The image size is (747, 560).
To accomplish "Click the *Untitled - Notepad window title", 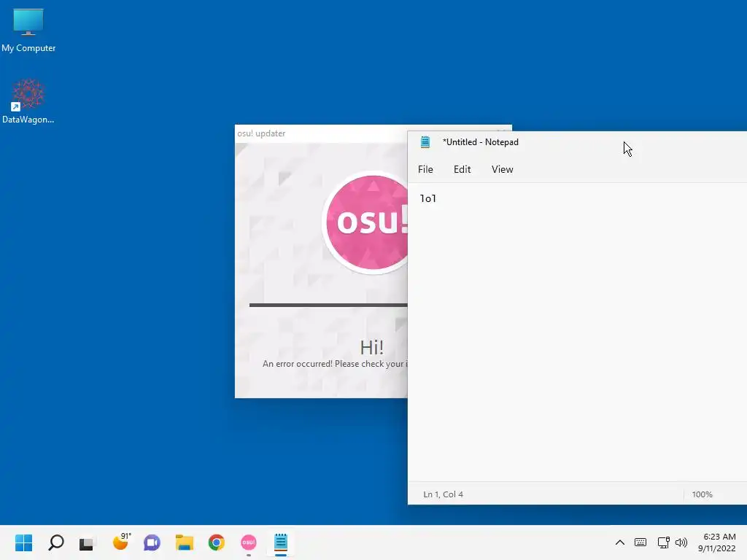I will pyautogui.click(x=480, y=142).
